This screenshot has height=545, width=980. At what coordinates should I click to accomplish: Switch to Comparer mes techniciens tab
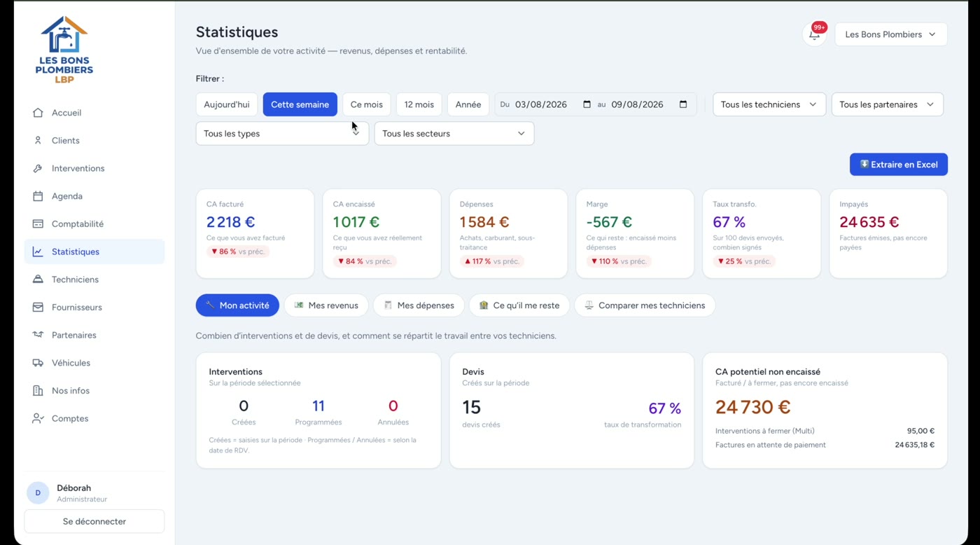(645, 305)
